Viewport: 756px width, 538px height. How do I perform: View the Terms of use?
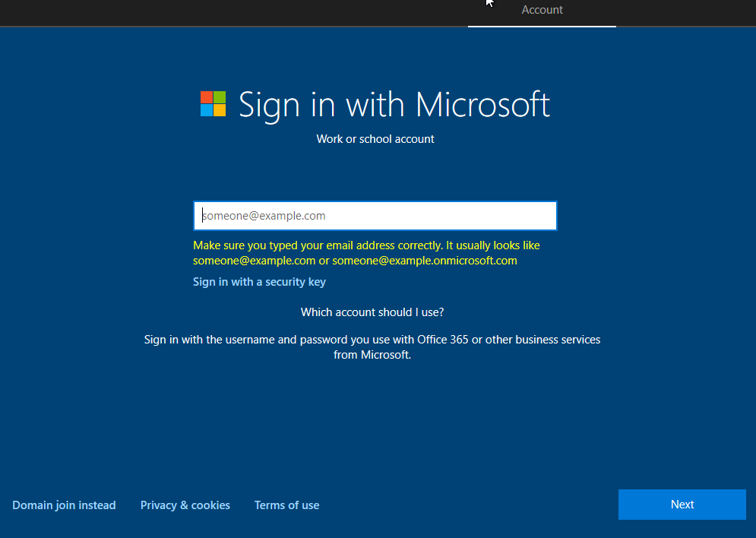(286, 505)
